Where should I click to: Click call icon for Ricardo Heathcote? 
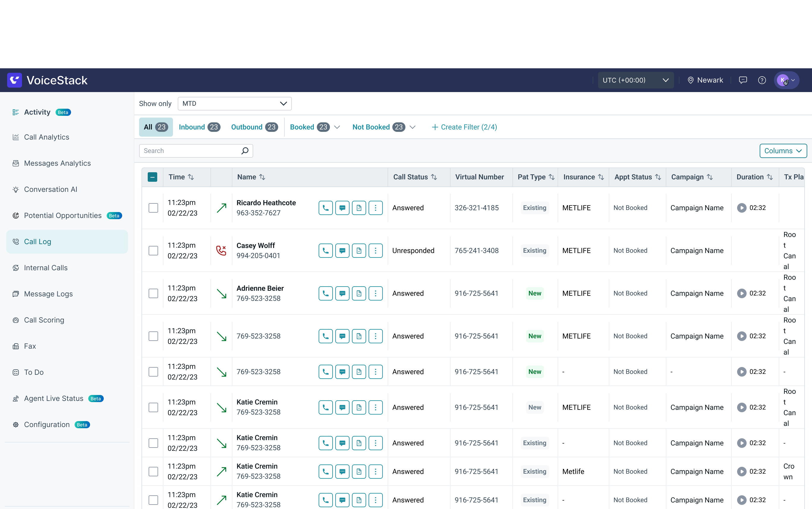point(325,208)
